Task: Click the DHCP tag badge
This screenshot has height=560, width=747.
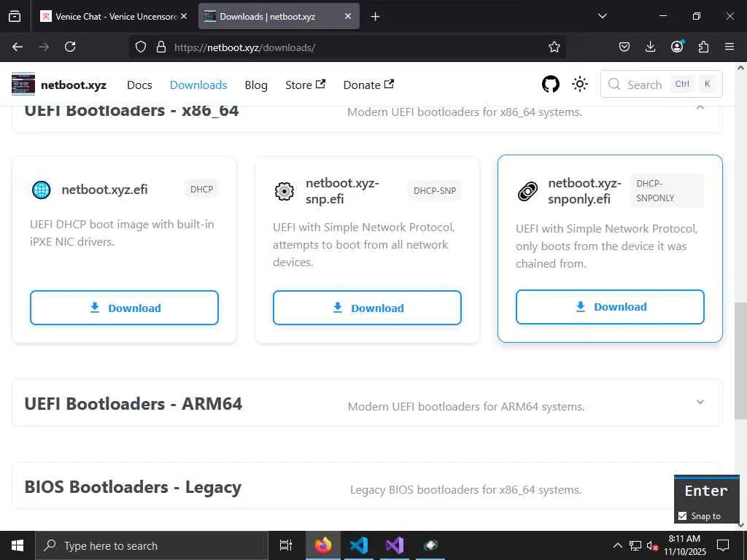Action: point(201,189)
